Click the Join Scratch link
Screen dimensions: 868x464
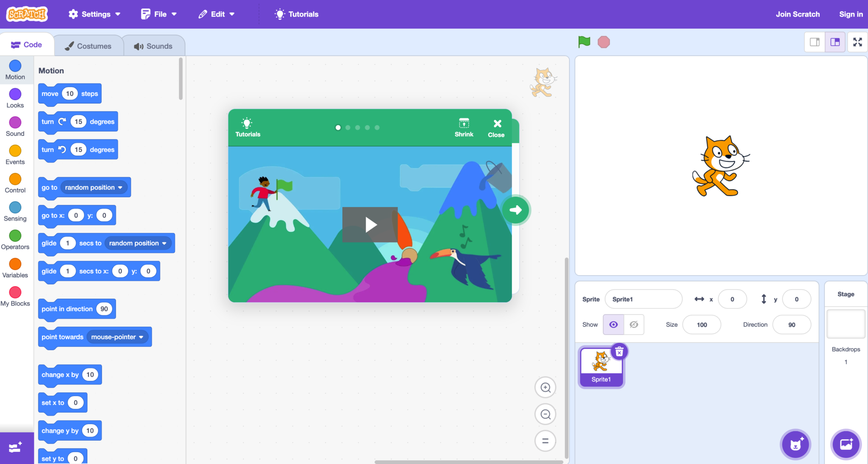pyautogui.click(x=798, y=14)
